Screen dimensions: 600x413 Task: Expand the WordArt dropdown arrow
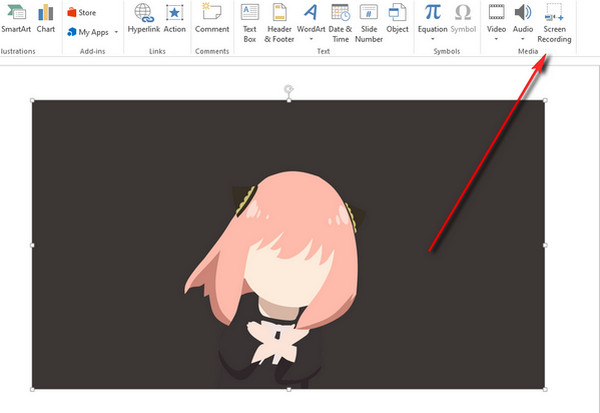tap(311, 39)
